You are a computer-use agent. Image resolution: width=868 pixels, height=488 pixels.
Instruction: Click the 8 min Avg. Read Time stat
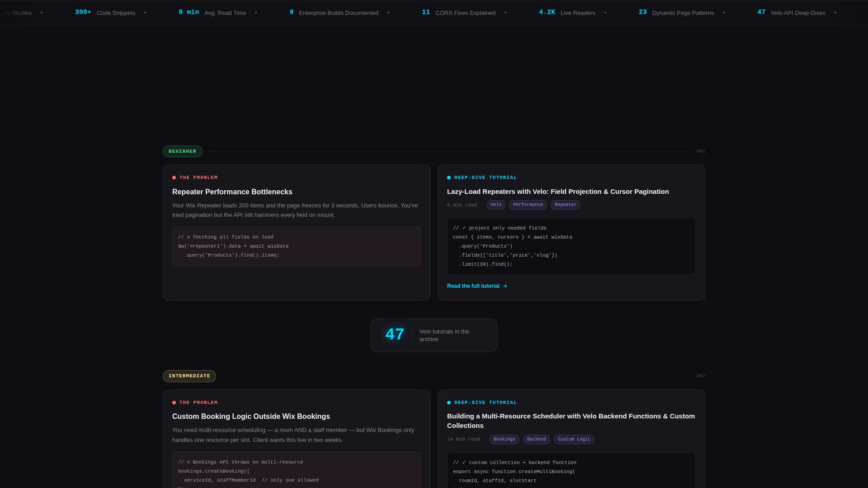[212, 13]
